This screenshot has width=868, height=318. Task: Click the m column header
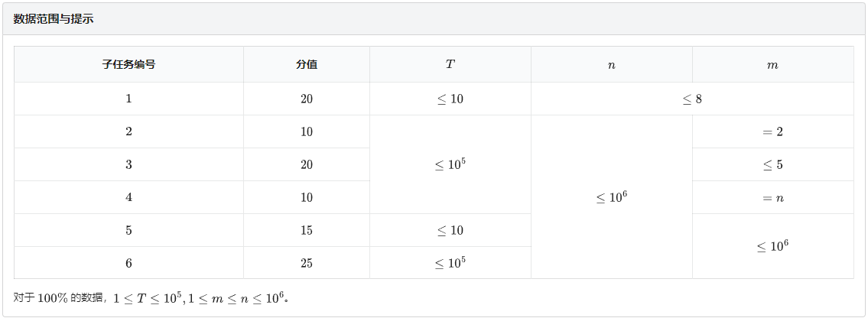point(772,64)
